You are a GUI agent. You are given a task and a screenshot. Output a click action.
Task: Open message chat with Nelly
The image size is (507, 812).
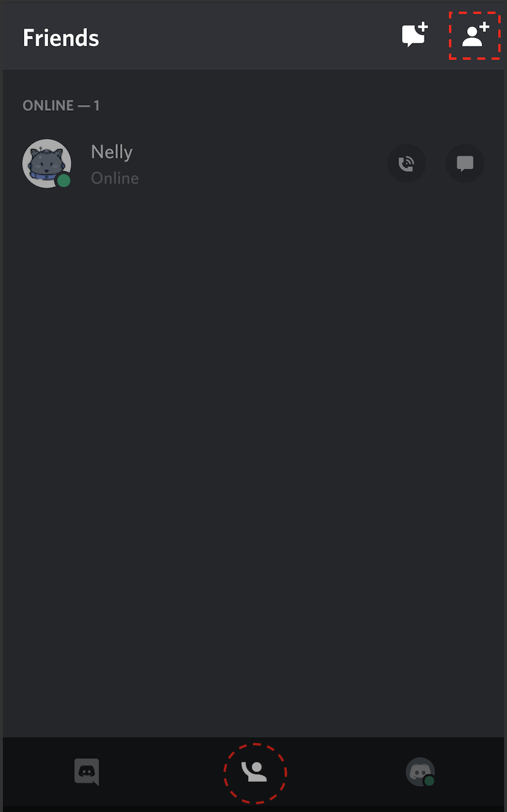coord(465,164)
